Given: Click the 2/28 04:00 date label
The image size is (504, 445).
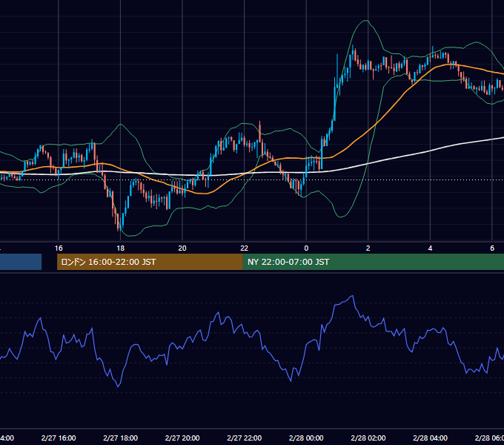Looking at the screenshot, I should 430,438.
